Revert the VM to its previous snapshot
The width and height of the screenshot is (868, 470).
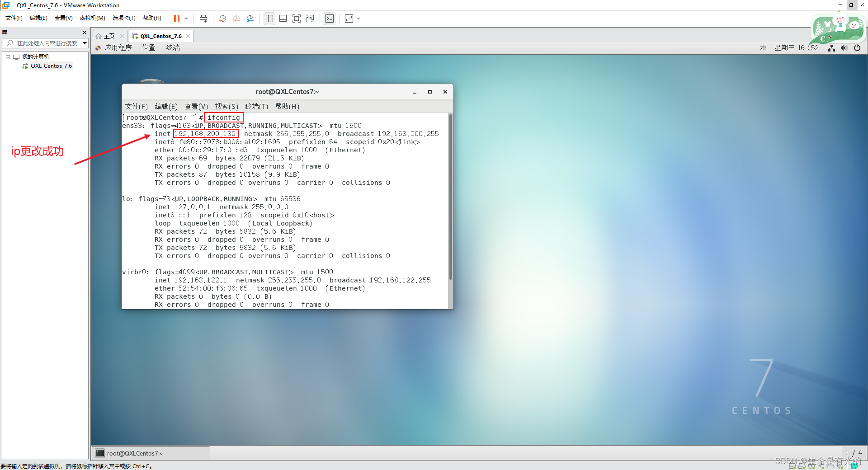coord(236,19)
